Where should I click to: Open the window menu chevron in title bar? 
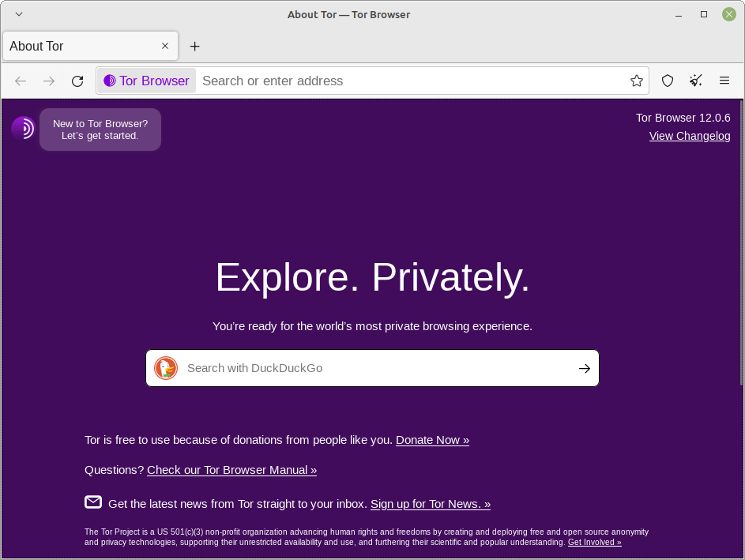[19, 14]
